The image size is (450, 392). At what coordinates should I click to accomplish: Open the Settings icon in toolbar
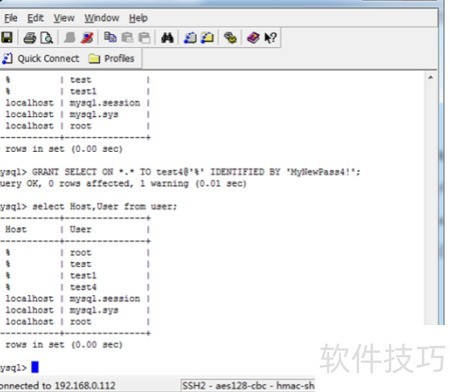click(x=230, y=38)
